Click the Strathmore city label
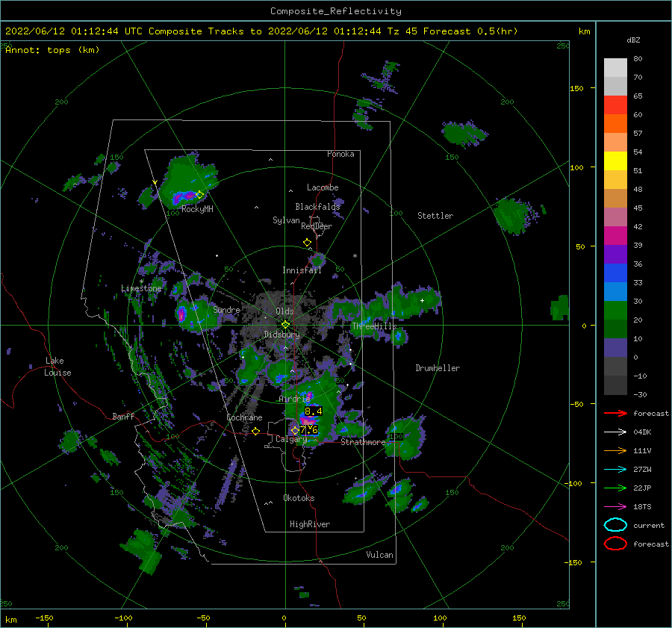The height and width of the screenshot is (628, 672). pos(363,442)
